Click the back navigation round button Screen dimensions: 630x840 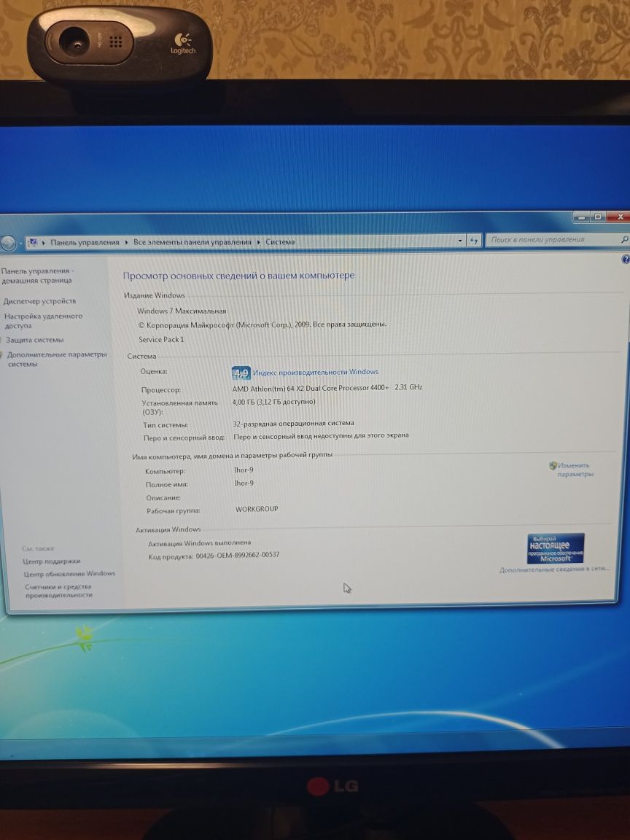point(7,244)
